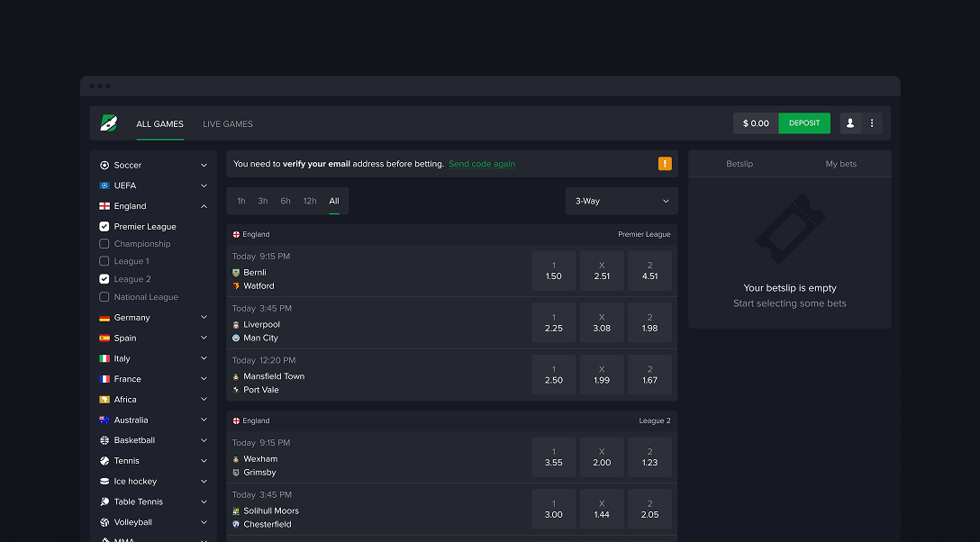This screenshot has width=980, height=542.
Task: Switch to the Live Games tab
Action: (x=228, y=124)
